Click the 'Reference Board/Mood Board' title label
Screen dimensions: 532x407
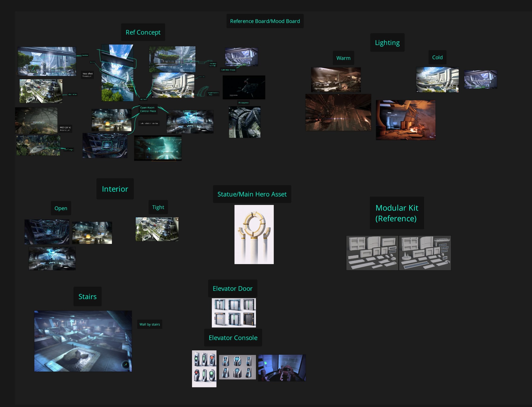(x=265, y=21)
